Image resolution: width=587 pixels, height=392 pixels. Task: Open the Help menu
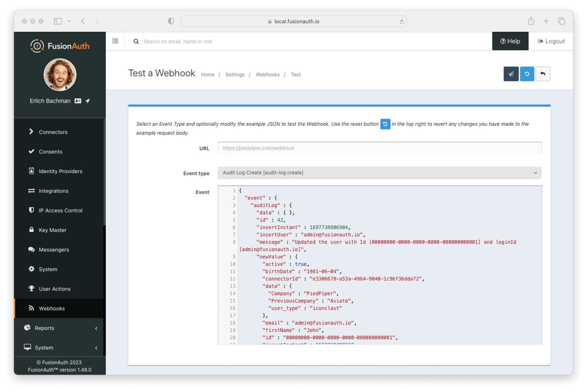tap(510, 41)
